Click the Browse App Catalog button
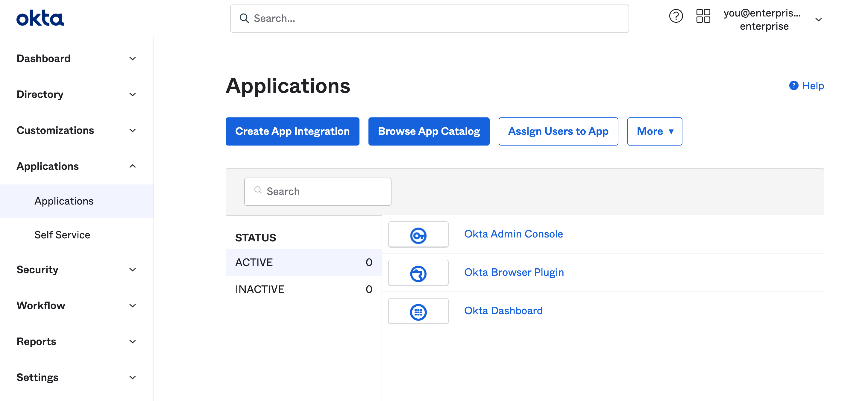Image resolution: width=868 pixels, height=401 pixels. click(x=429, y=131)
